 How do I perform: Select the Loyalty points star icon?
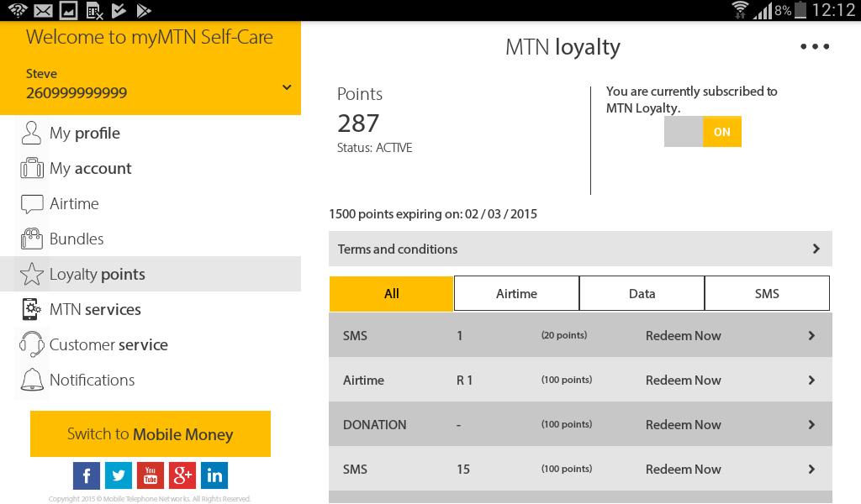[32, 274]
